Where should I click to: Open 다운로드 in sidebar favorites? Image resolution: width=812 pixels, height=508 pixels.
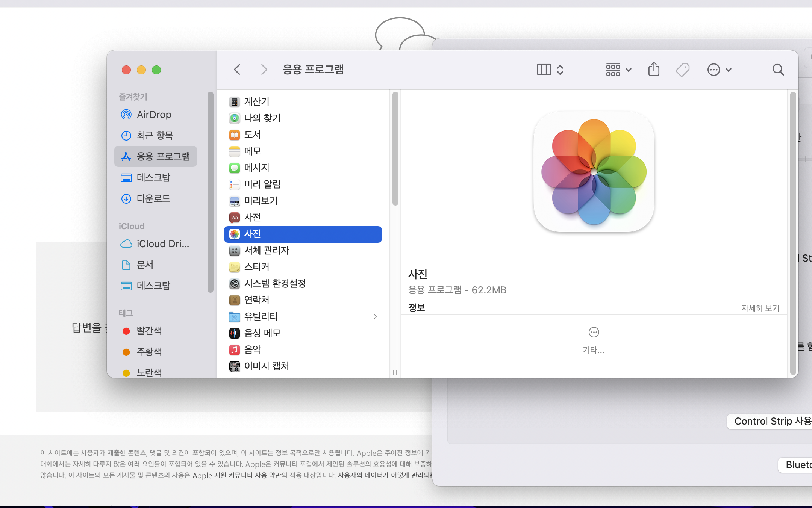pyautogui.click(x=153, y=198)
